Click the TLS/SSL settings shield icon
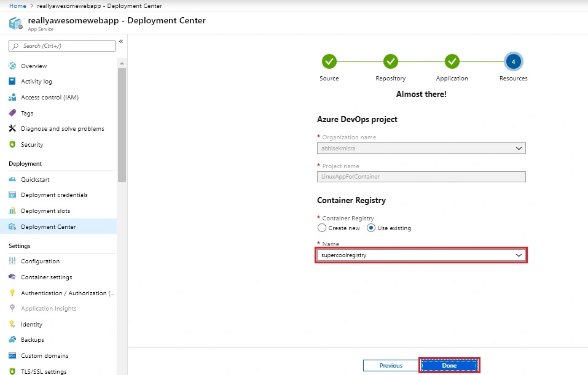588x375 pixels. (12, 371)
